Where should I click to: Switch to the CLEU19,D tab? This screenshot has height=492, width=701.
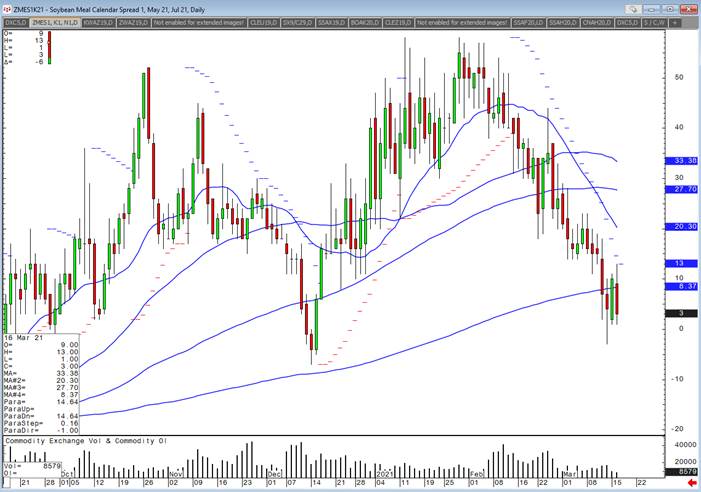click(x=262, y=21)
